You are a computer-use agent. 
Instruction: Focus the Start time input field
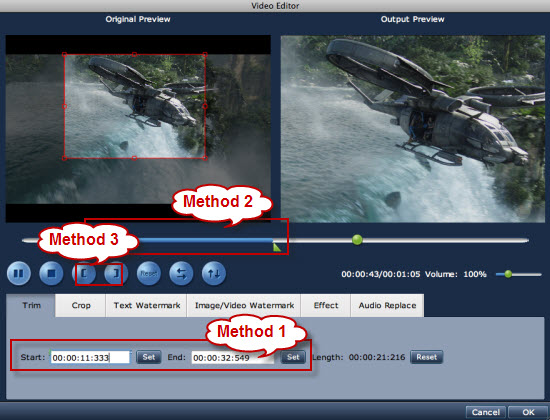coord(90,358)
